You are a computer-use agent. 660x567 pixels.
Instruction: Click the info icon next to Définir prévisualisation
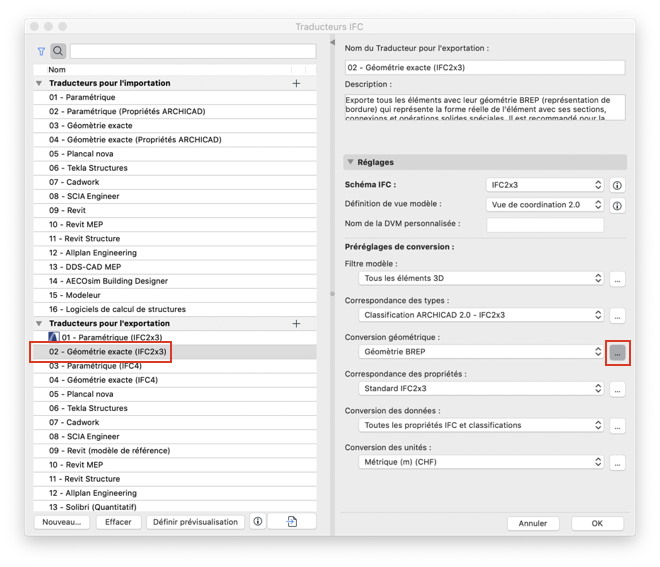258,522
